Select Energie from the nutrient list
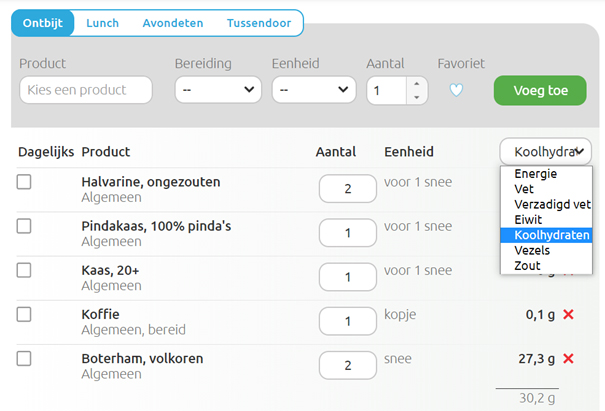 click(536, 174)
